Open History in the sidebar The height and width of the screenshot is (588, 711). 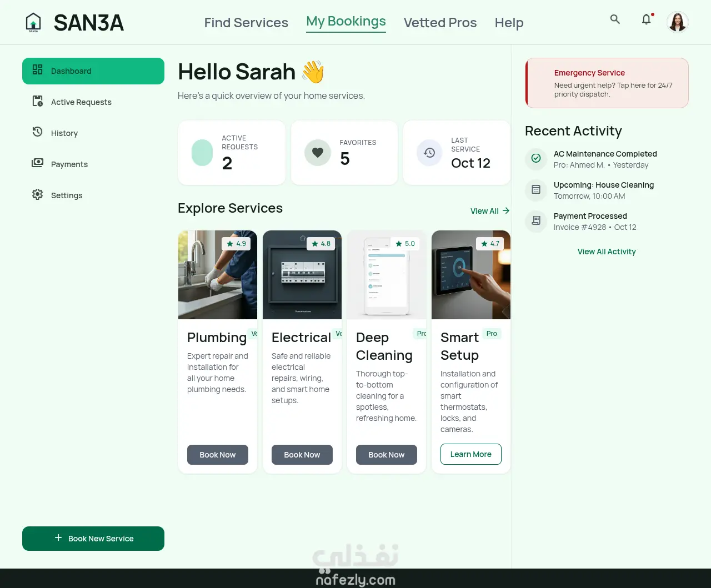click(93, 133)
